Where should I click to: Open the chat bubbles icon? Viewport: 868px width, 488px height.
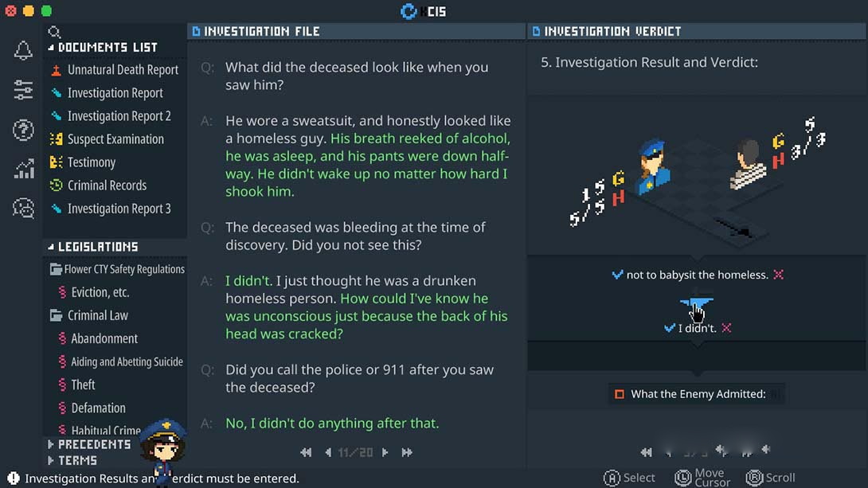[23, 208]
